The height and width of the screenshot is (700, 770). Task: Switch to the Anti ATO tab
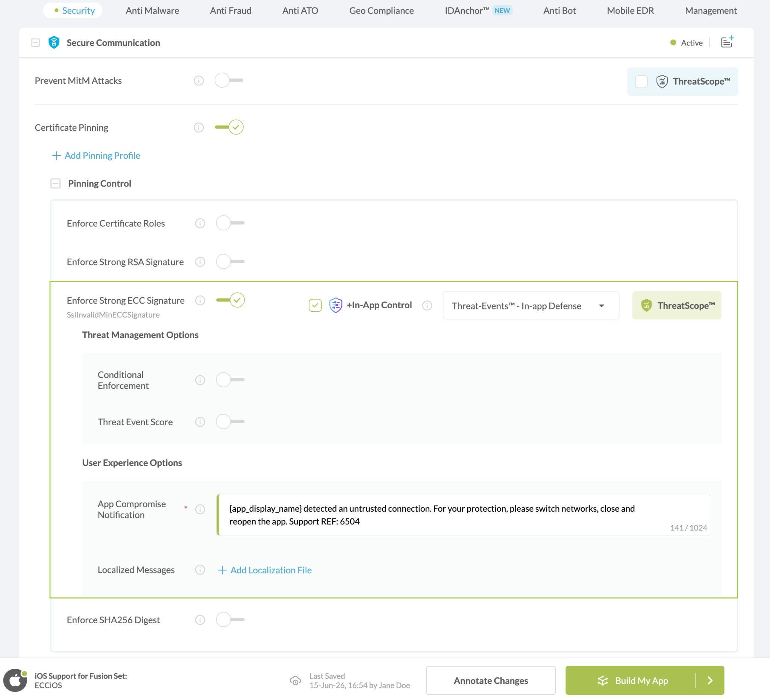pyautogui.click(x=300, y=11)
